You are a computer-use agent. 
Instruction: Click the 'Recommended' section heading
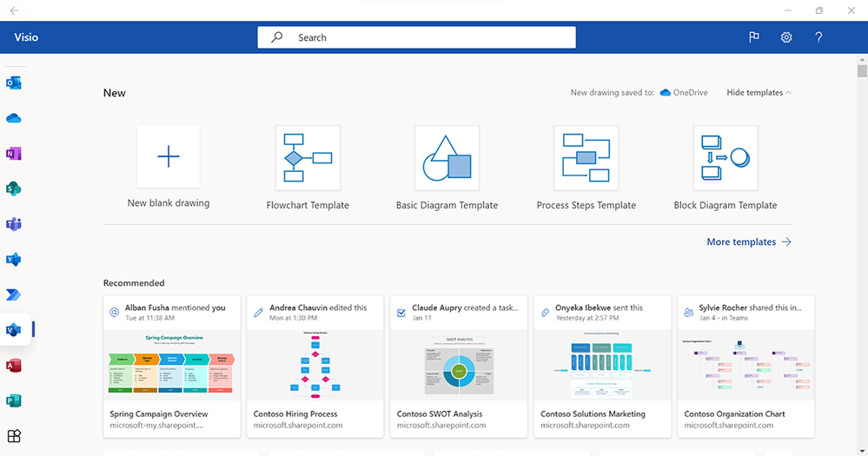coord(134,283)
